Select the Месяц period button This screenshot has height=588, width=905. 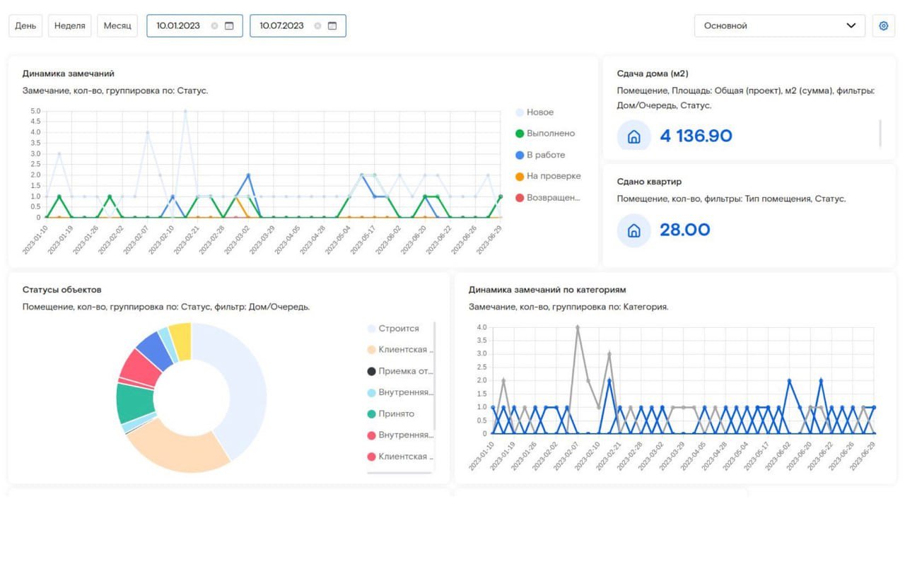coord(117,26)
